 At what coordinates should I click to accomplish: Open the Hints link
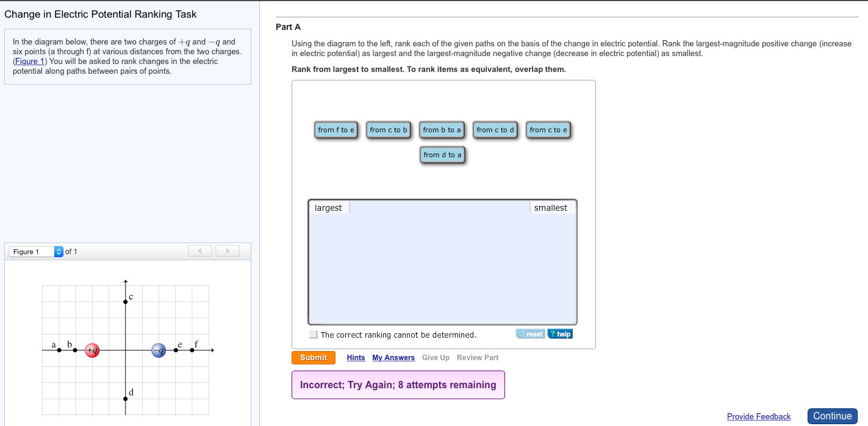click(356, 358)
